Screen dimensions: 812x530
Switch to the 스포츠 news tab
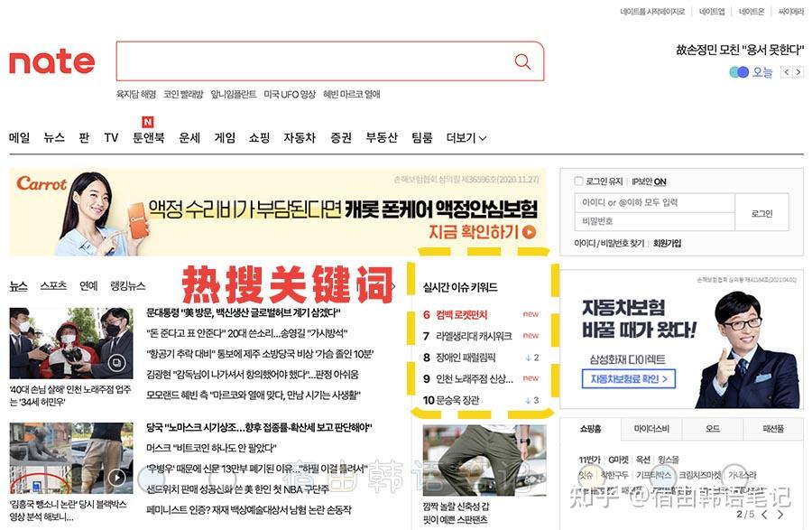pos(53,286)
